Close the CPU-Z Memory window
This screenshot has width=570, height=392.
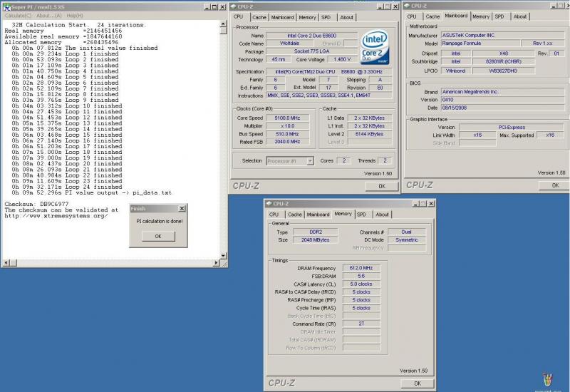pos(431,204)
